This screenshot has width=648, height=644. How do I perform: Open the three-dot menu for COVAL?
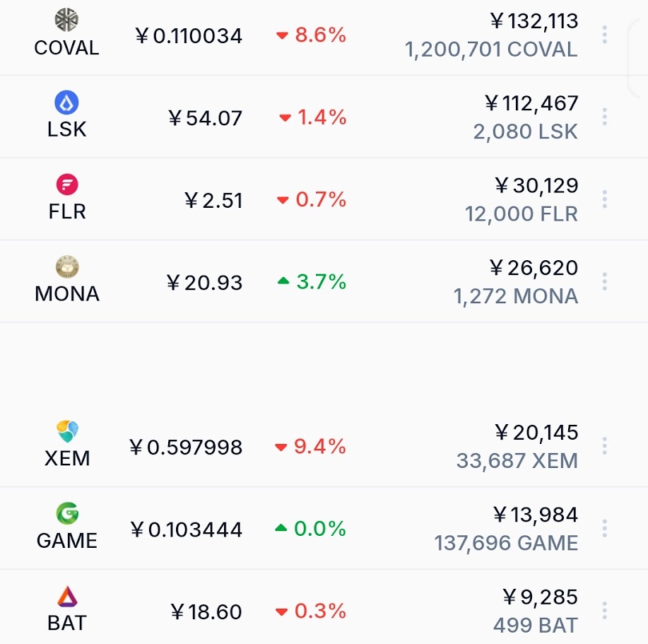[x=604, y=35]
